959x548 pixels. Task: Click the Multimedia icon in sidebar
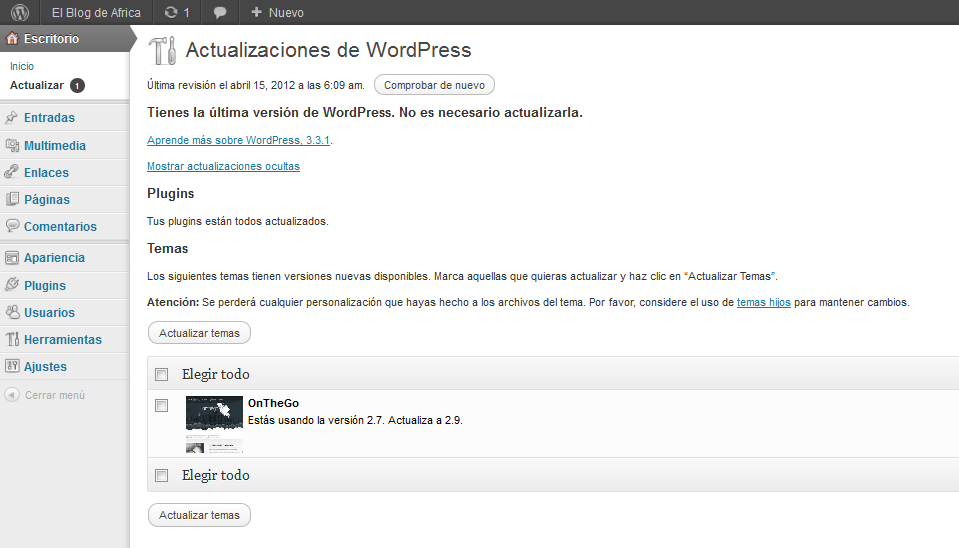click(12, 146)
